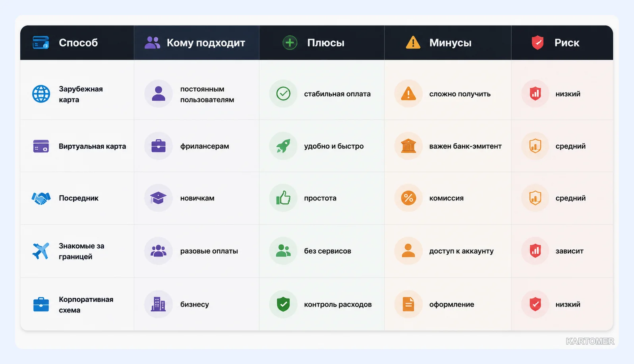Click the Плюсы column header
The width and height of the screenshot is (634, 364).
322,42
